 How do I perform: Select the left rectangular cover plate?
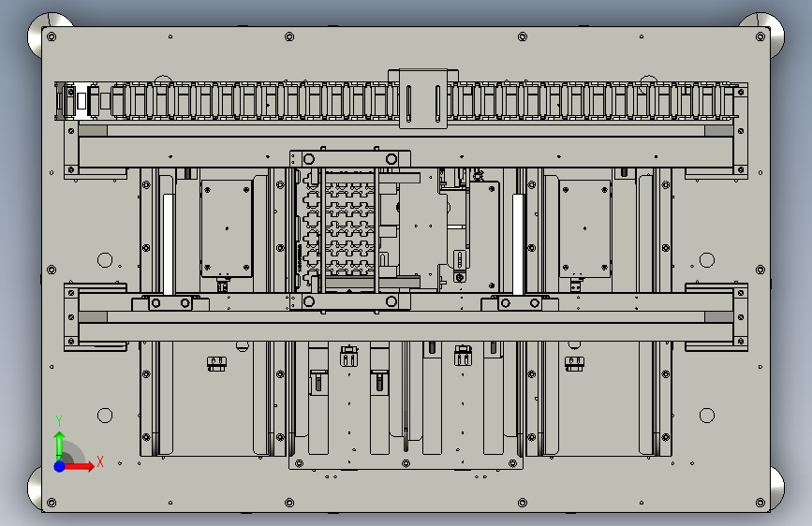click(x=227, y=228)
